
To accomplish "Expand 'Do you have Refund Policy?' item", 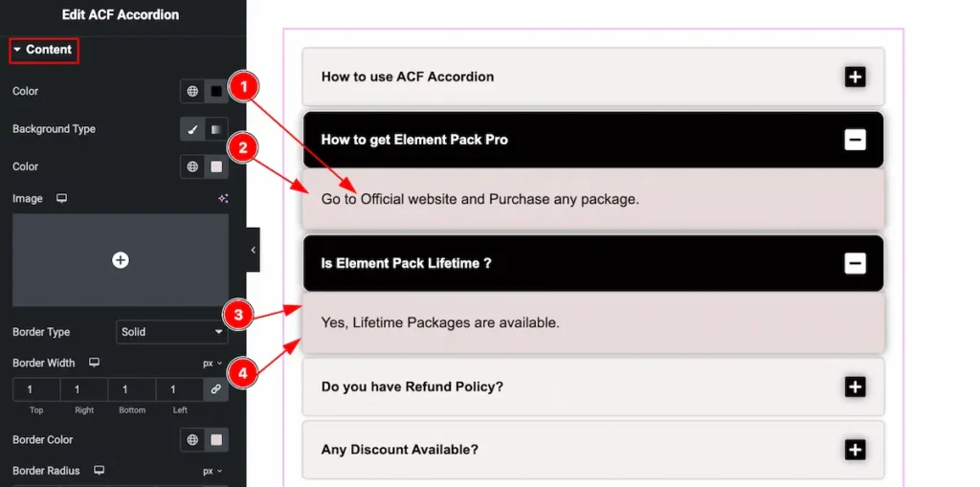I will tap(855, 387).
